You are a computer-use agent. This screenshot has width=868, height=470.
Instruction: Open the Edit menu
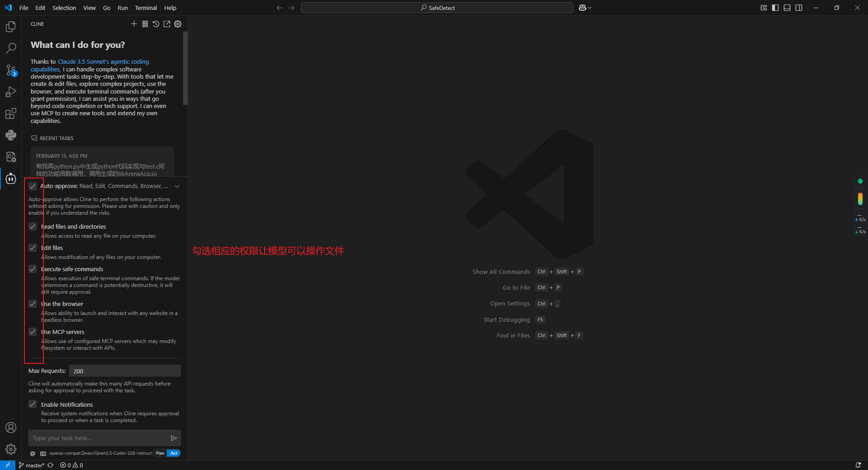click(40, 8)
